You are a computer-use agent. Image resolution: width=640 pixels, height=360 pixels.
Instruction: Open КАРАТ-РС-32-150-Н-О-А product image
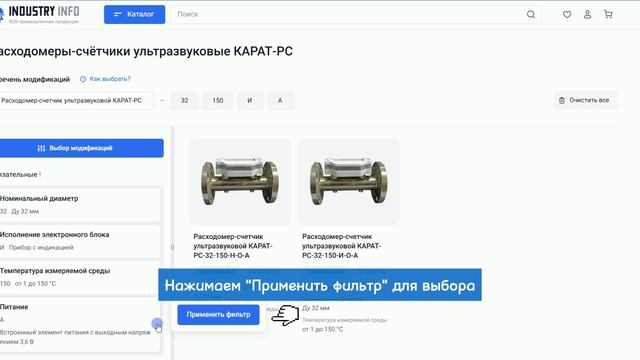tap(240, 182)
